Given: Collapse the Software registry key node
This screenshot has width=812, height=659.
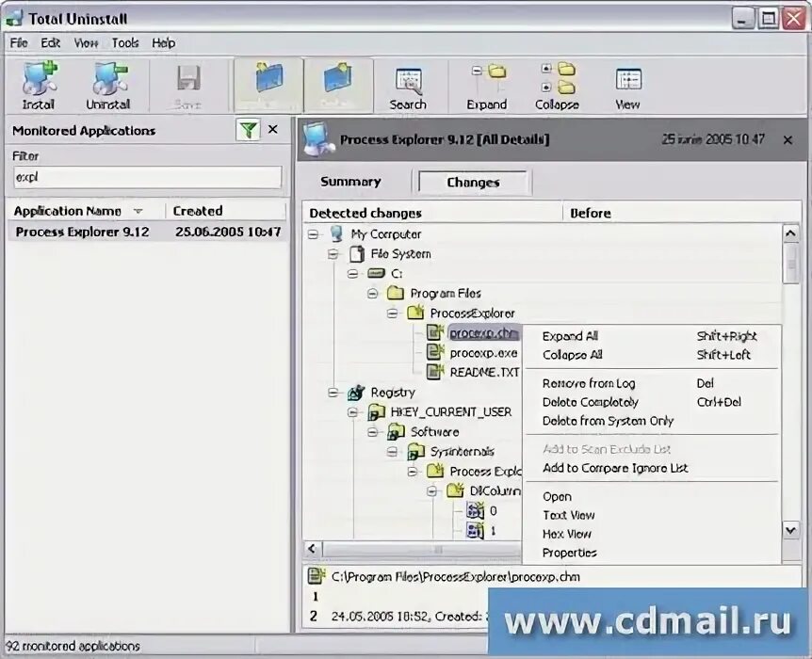Looking at the screenshot, I should click(x=372, y=432).
